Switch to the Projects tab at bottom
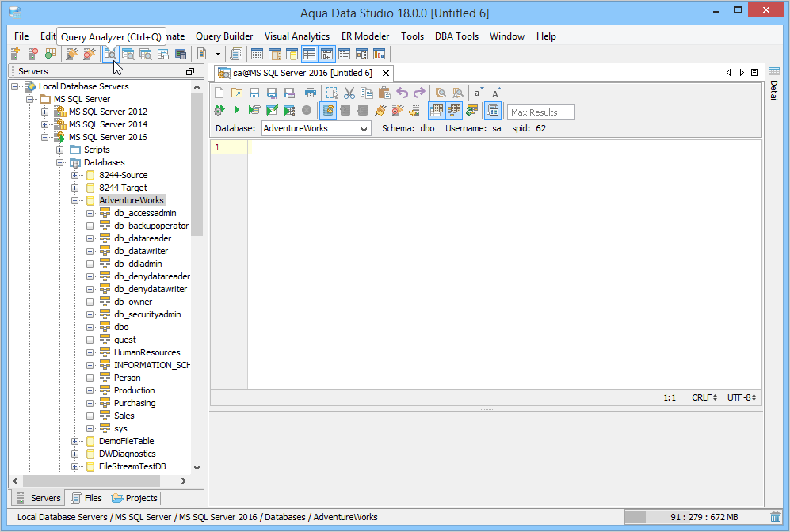The width and height of the screenshot is (790, 532). pyautogui.click(x=134, y=498)
